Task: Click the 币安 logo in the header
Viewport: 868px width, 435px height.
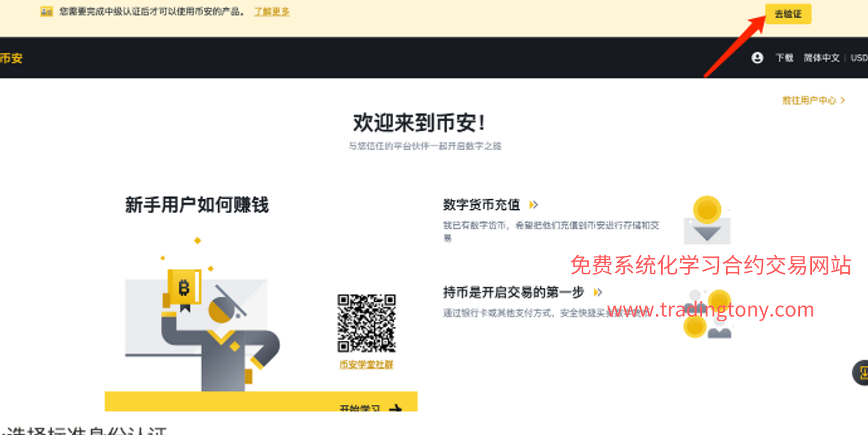Action: click(11, 58)
